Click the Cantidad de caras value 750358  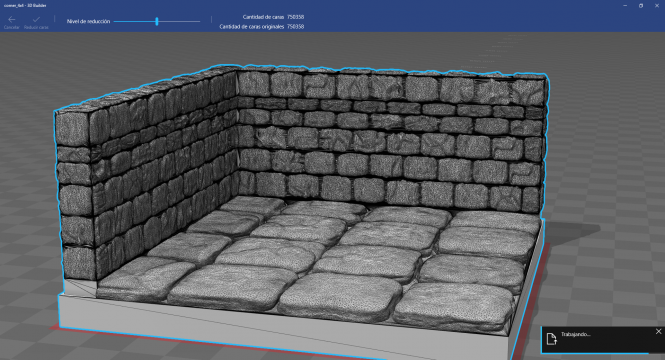tap(295, 17)
